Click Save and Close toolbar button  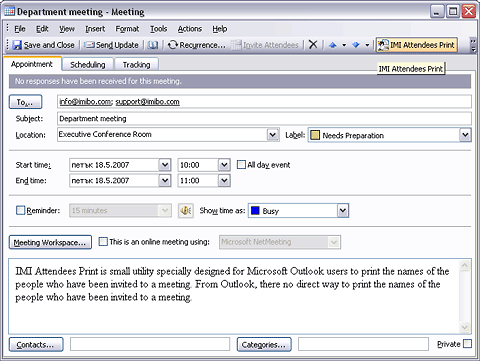(43, 45)
